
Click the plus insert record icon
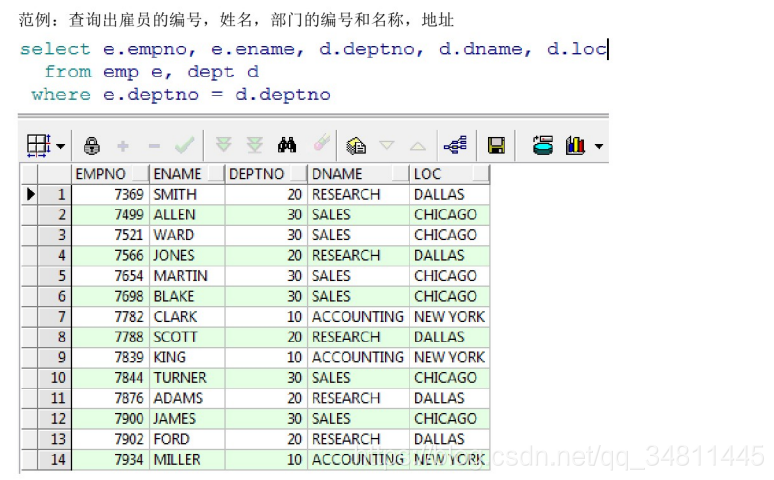tap(123, 146)
